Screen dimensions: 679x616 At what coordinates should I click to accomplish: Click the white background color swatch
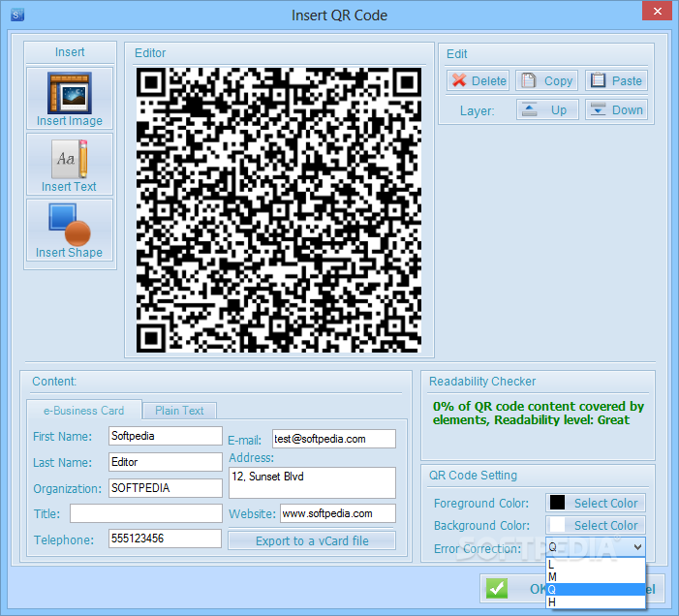click(557, 525)
